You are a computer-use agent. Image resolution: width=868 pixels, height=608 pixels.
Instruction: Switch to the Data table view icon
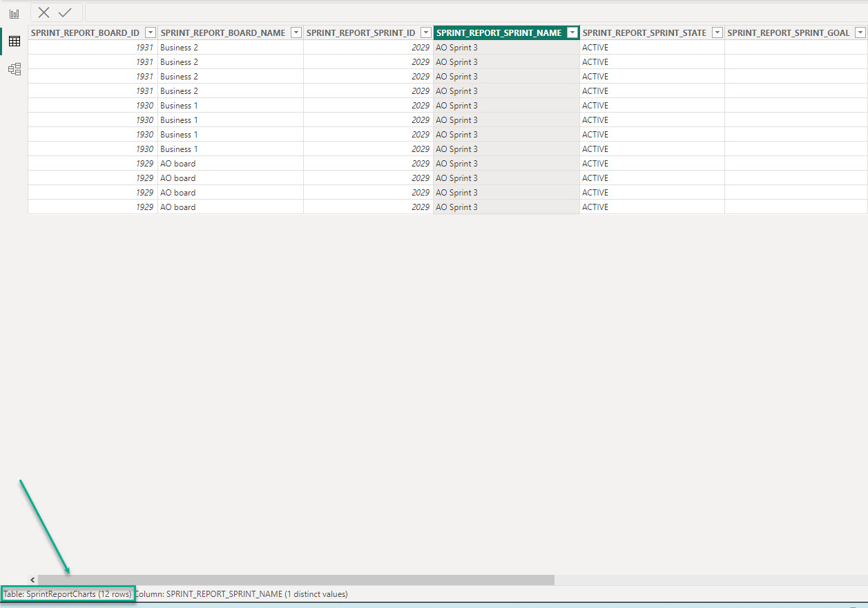pos(14,41)
